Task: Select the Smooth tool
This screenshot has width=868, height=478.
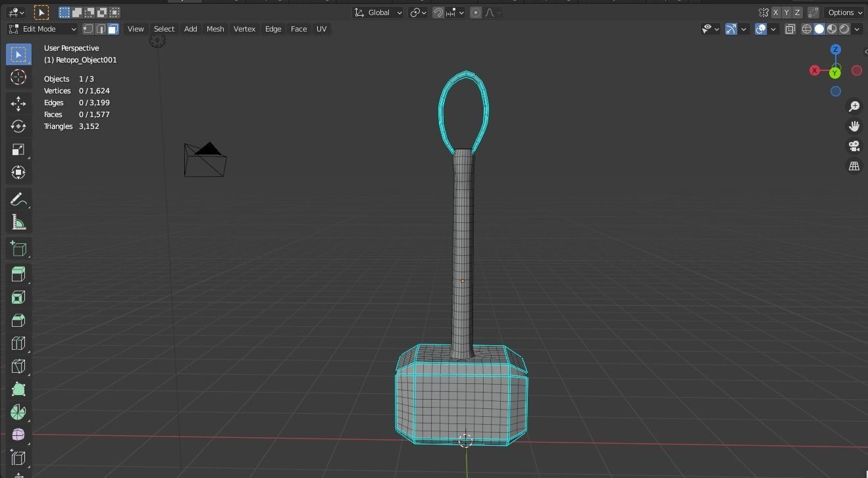Action: tap(18, 435)
